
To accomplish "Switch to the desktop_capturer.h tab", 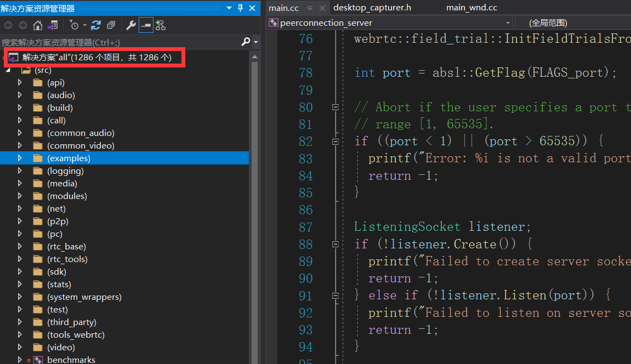I will click(x=372, y=8).
